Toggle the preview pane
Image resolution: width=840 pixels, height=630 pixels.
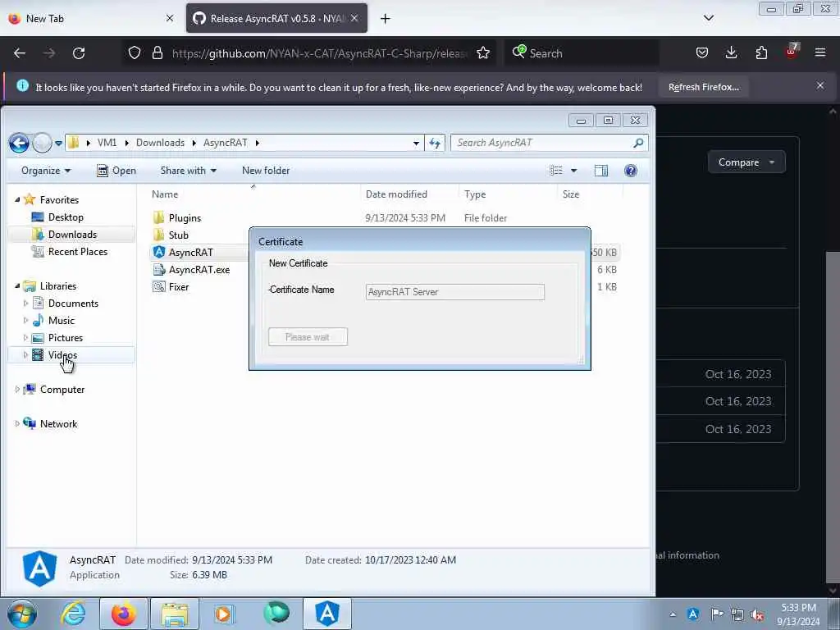click(x=601, y=171)
